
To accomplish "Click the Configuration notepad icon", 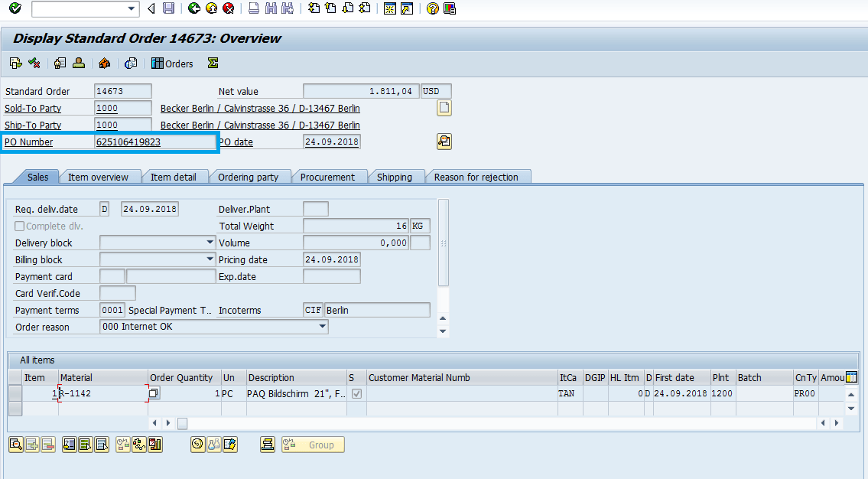I will (230, 444).
